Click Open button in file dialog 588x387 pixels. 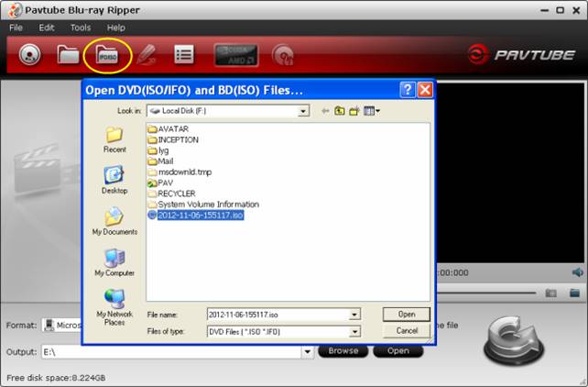click(x=407, y=315)
